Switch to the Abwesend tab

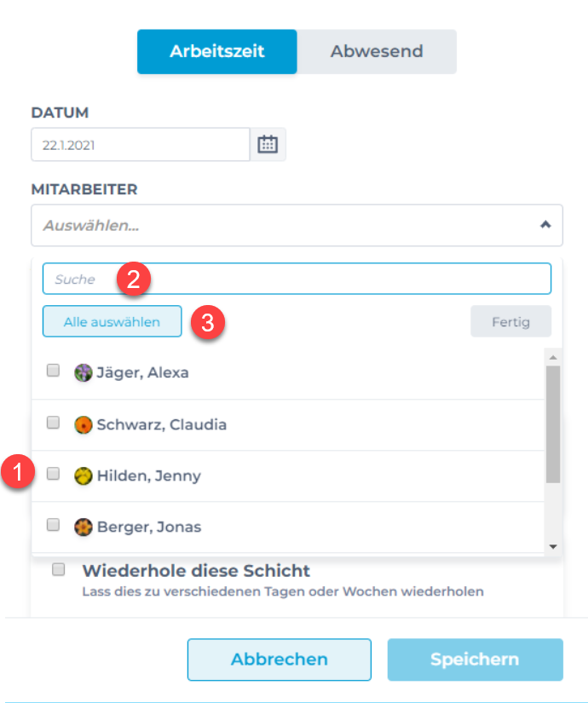(377, 51)
